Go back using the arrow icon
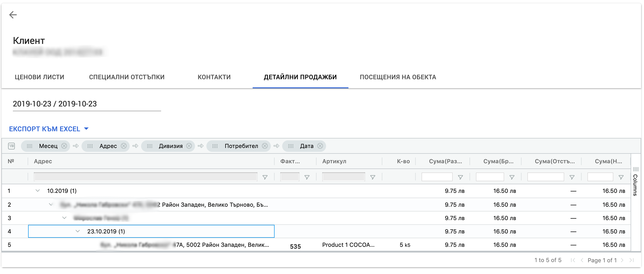644x274 pixels. (13, 15)
